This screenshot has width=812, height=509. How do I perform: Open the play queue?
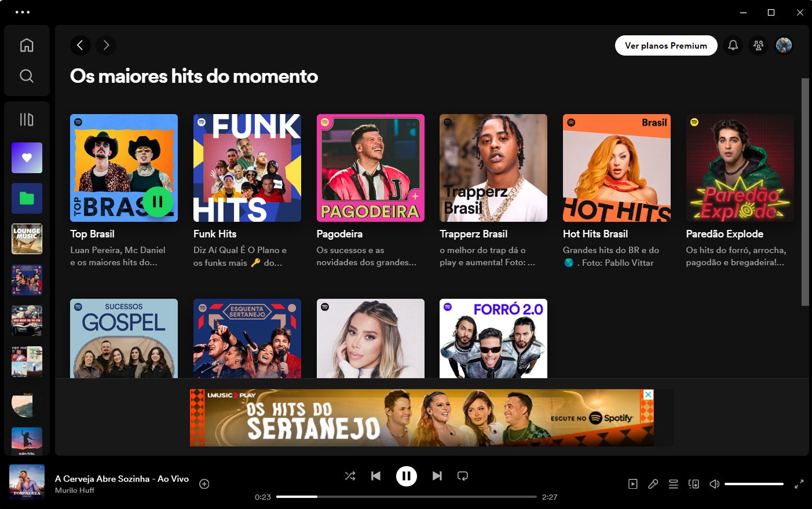674,484
